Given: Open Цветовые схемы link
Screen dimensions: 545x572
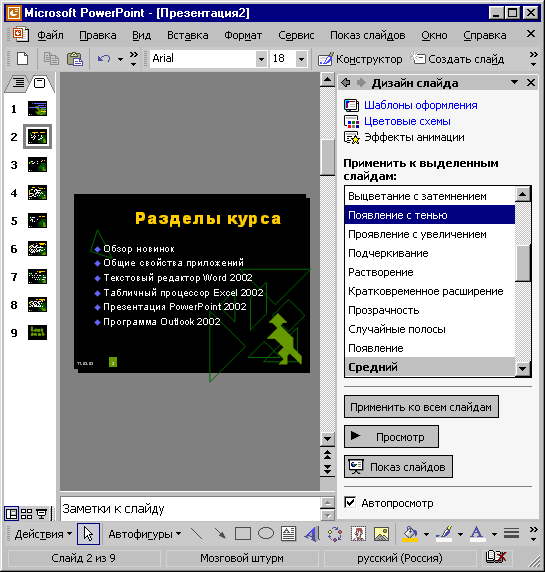Looking at the screenshot, I should 407,121.
